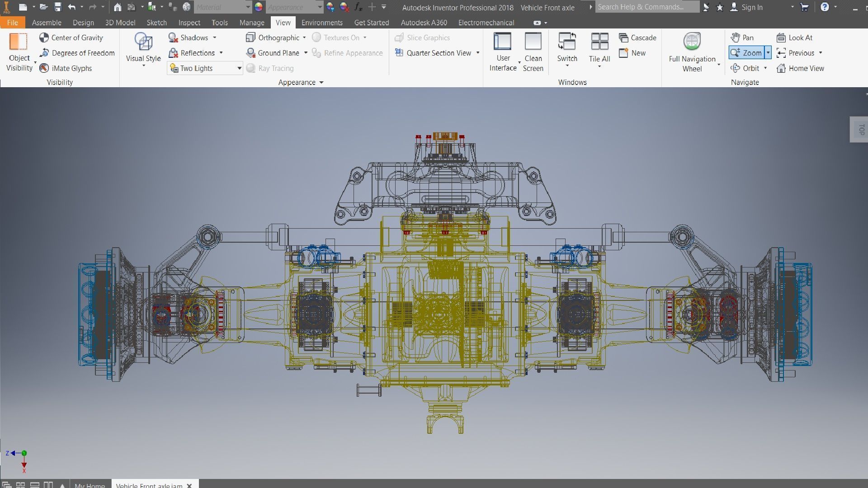Click the Quarter Section View icon
The height and width of the screenshot is (488, 868).
click(399, 53)
